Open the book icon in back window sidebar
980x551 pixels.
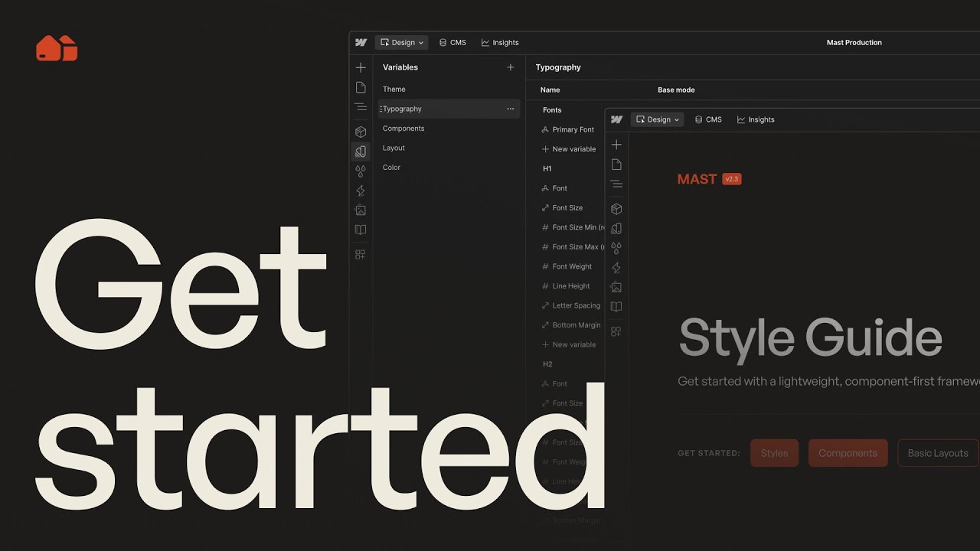pyautogui.click(x=361, y=230)
